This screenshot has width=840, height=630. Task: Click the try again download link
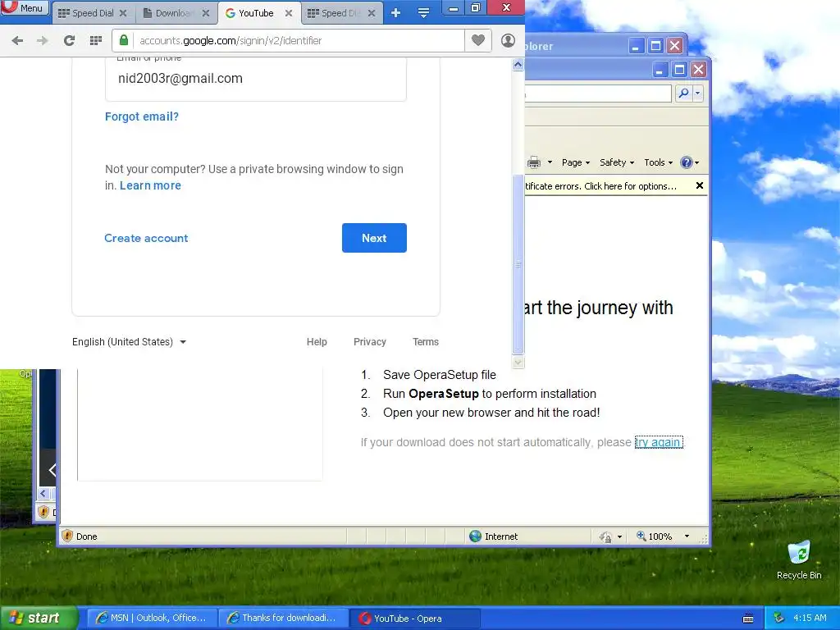coord(659,442)
